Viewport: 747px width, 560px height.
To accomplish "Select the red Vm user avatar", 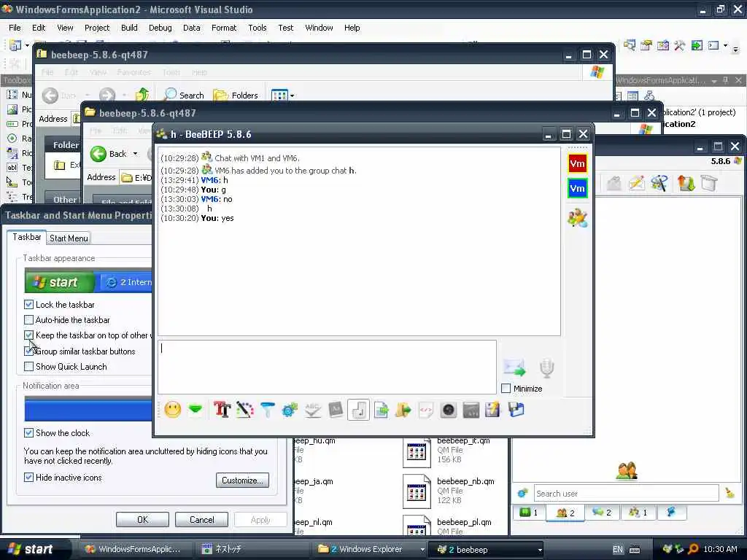I will (x=578, y=164).
